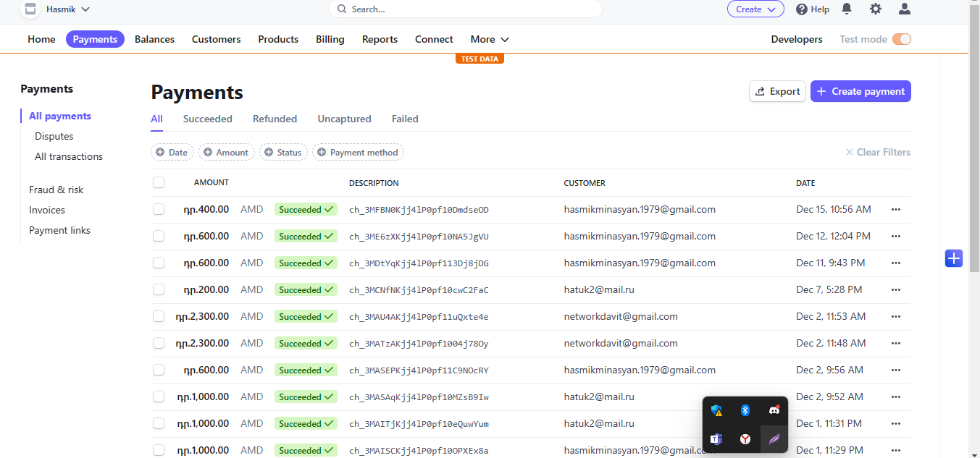
Task: Select checkbox for ch_3MAU4AKjj4lP0pf11uQxte4e payment
Action: 159,316
